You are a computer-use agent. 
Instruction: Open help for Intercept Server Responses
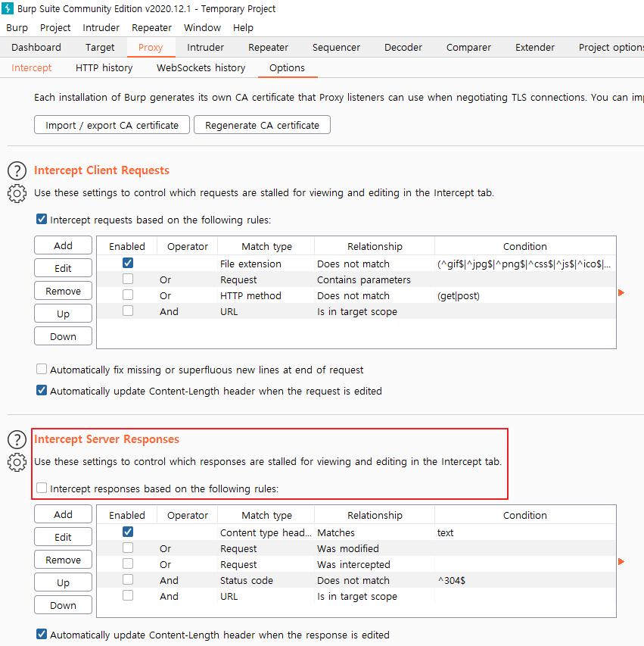[x=17, y=439]
